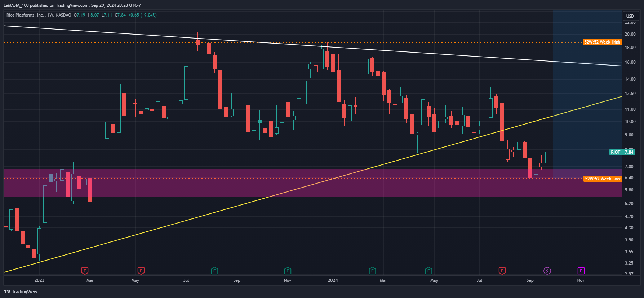This screenshot has height=298, width=644.
Task: Click the red earnings marker before Mar 2023
Action: pos(85,271)
